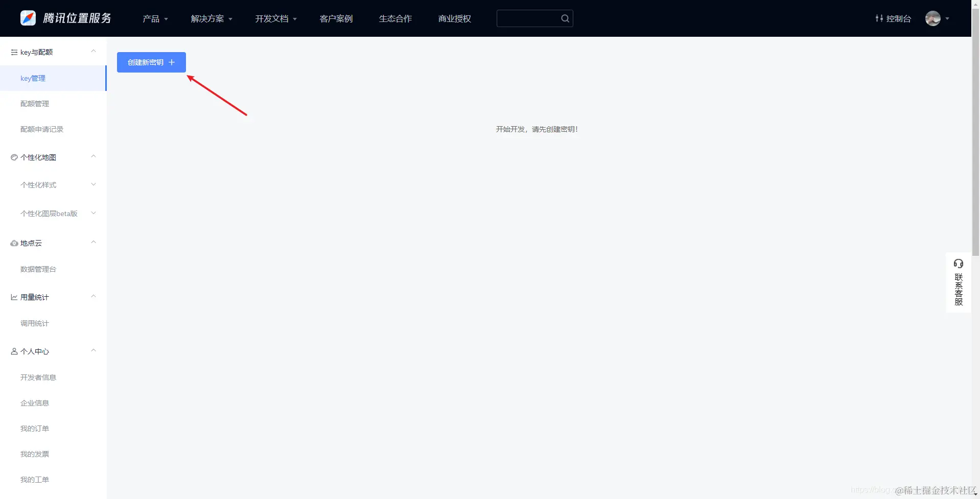Open the user avatar profile picture
980x499 pixels.
tap(932, 18)
